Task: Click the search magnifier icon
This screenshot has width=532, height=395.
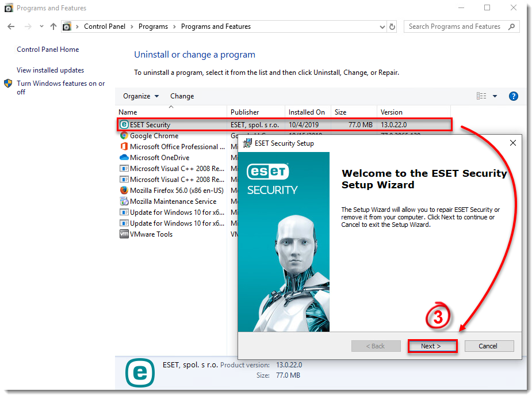Action: 512,26
